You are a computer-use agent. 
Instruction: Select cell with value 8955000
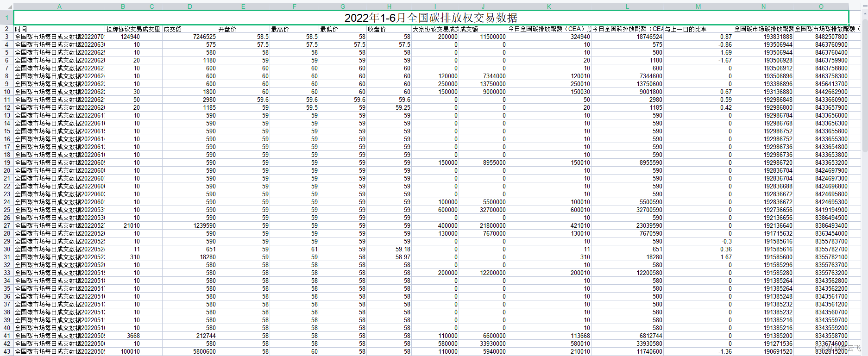pyautogui.click(x=483, y=162)
